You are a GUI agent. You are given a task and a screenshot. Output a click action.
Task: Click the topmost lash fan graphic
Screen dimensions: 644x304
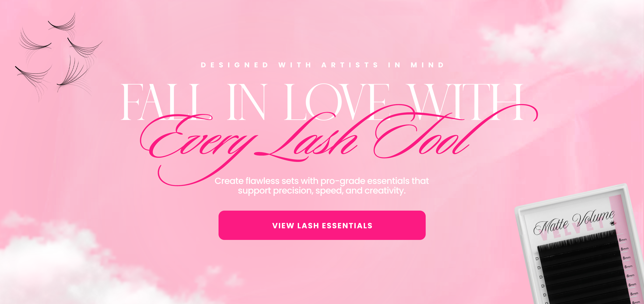tap(63, 24)
